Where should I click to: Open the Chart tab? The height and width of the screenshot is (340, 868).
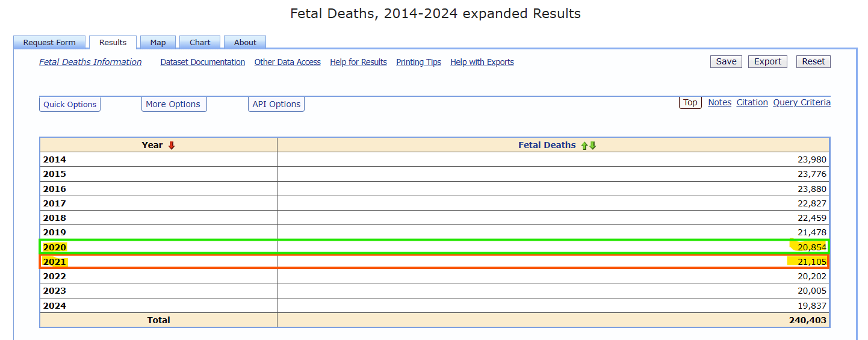tap(200, 42)
